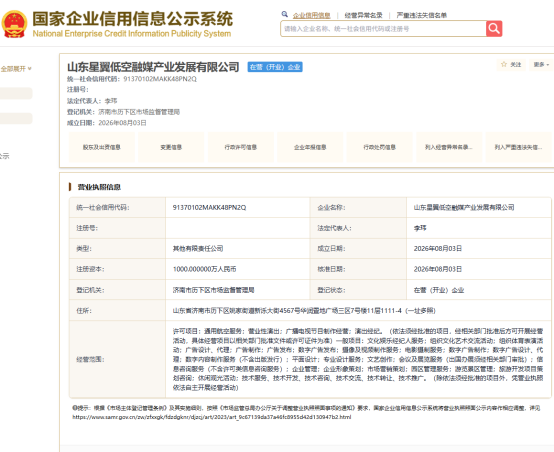The height and width of the screenshot is (452, 554).
Task: Click the 在营（开业）企业 blue status badge
Action: click(275, 67)
